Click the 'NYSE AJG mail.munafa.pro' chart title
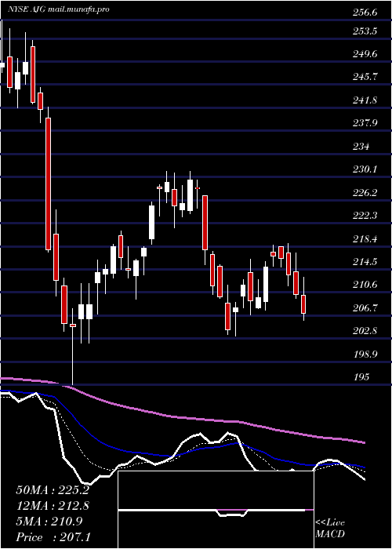The height and width of the screenshot is (549, 392). [59, 9]
